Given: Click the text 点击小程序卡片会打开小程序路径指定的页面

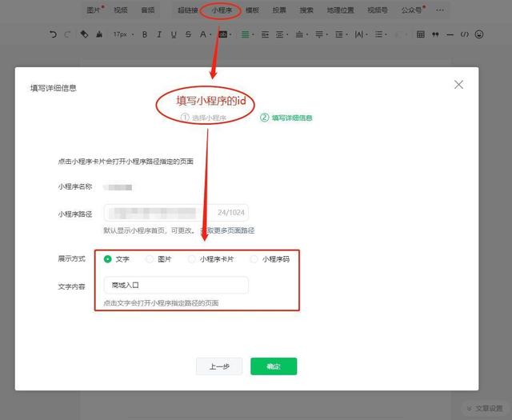Looking at the screenshot, I should point(126,162).
